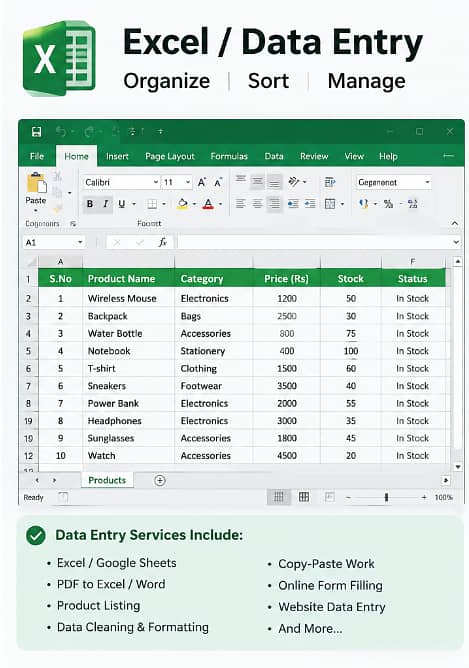
Task: Toggle Underline formatting
Action: [122, 204]
